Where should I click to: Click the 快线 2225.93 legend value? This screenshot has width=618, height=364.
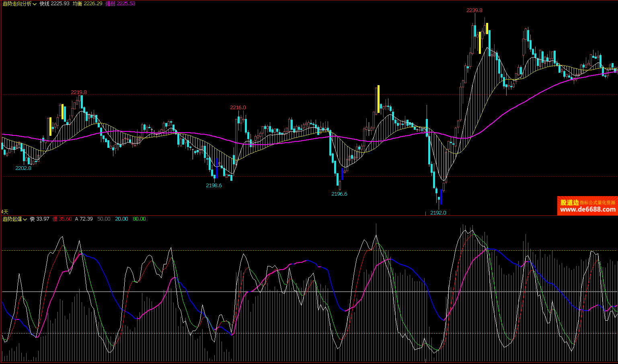(x=54, y=4)
